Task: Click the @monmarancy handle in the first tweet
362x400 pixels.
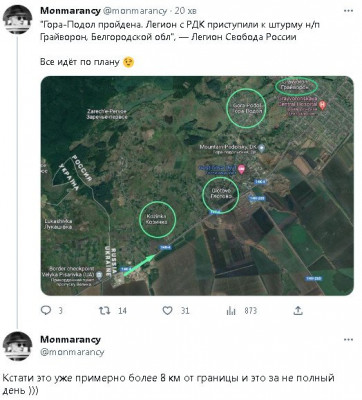Action: (x=135, y=11)
